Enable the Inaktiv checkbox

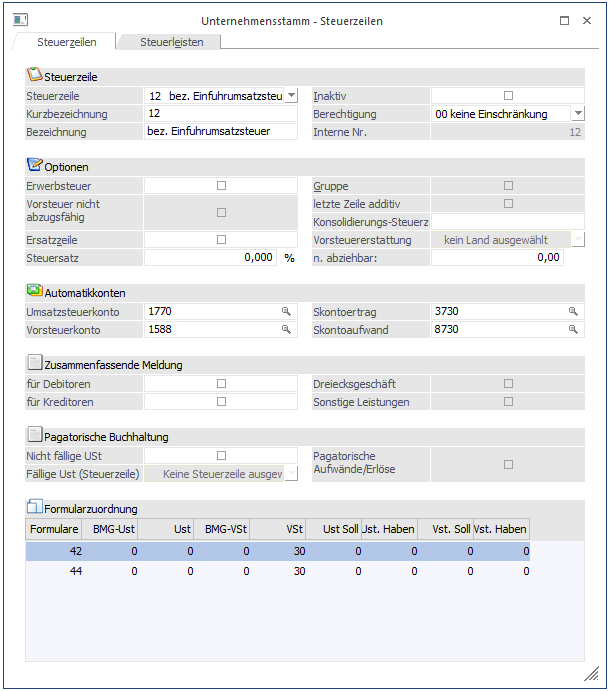(x=508, y=96)
